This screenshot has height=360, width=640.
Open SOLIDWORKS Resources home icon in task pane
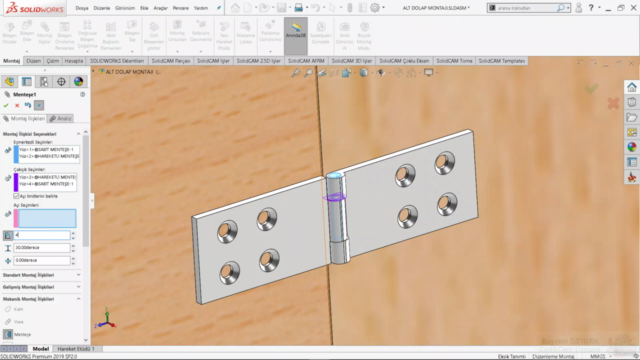[x=632, y=87]
